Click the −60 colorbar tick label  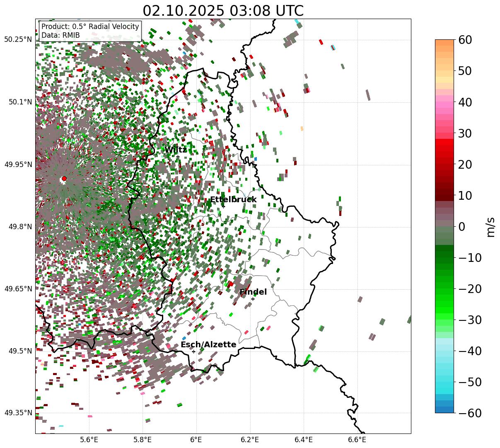[469, 413]
